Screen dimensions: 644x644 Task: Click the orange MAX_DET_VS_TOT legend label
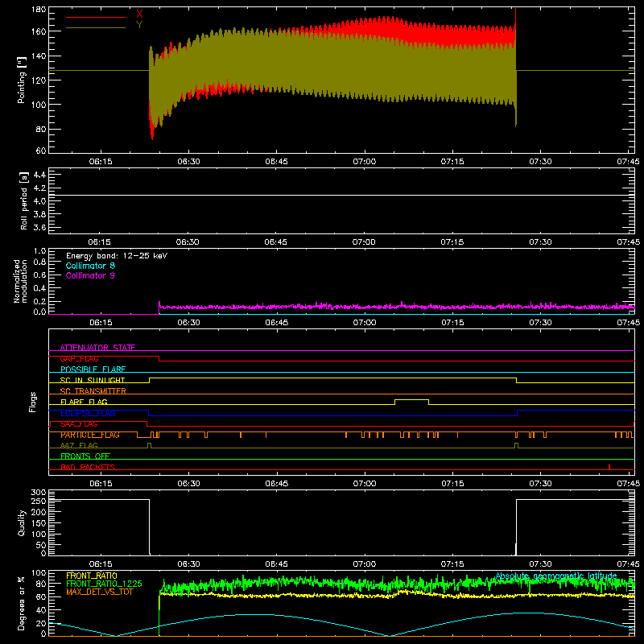(x=100, y=592)
